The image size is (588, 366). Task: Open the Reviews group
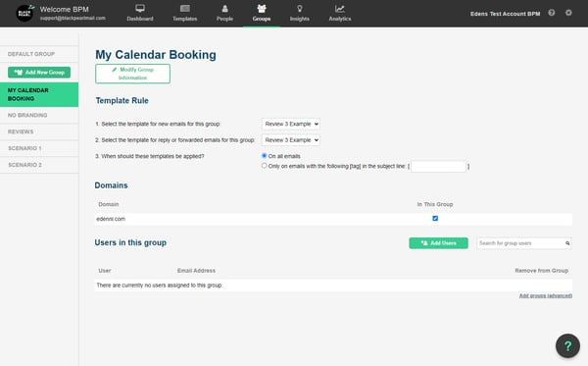[39, 131]
